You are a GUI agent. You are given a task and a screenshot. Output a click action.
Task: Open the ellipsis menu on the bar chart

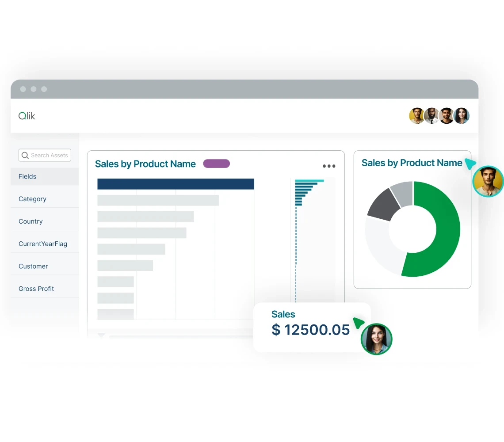329,166
